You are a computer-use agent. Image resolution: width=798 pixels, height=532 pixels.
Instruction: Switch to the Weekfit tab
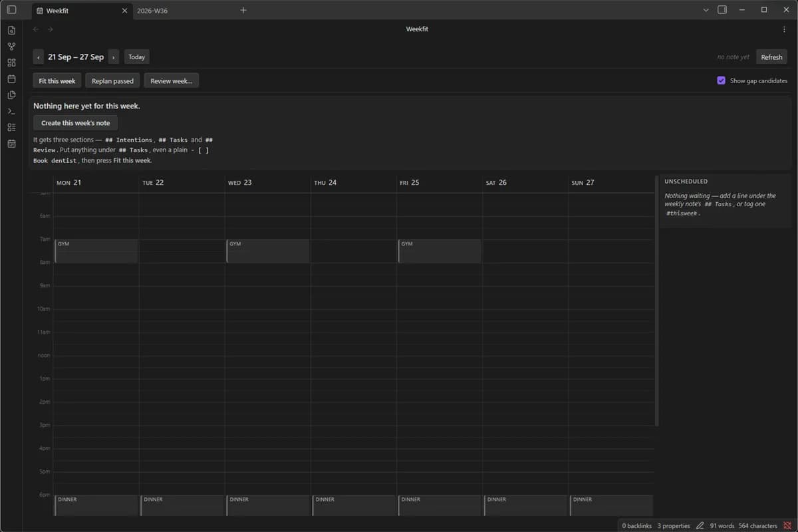tap(82, 11)
